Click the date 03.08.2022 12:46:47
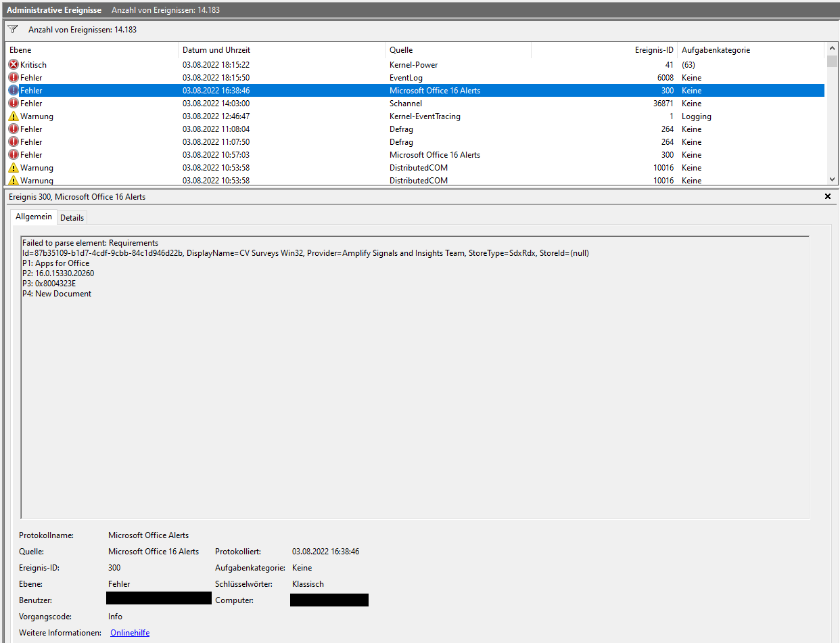This screenshot has height=643, width=840. click(216, 116)
